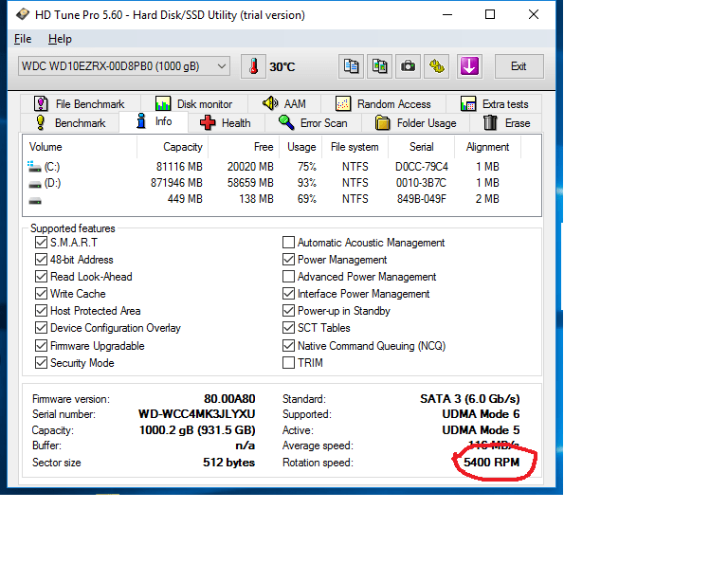Click the Volume column header
The image size is (728, 582).
(x=80, y=147)
